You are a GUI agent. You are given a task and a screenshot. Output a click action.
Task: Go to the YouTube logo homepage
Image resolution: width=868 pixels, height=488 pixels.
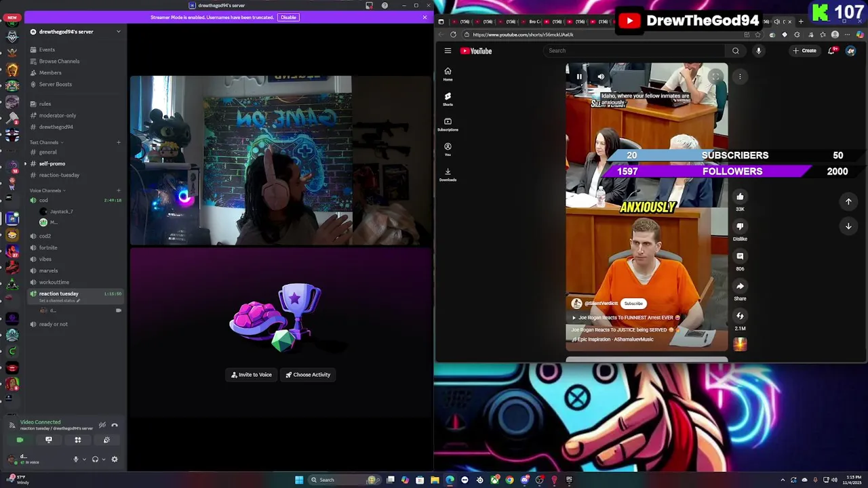pyautogui.click(x=476, y=51)
